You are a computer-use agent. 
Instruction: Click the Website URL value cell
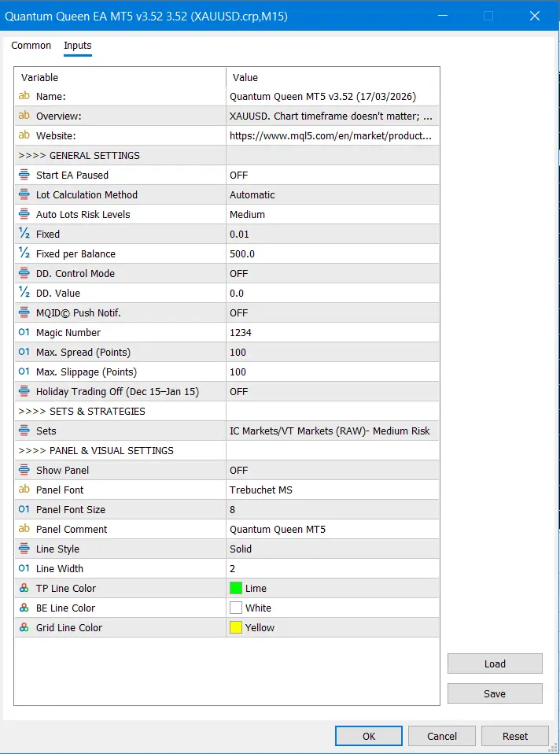[333, 135]
